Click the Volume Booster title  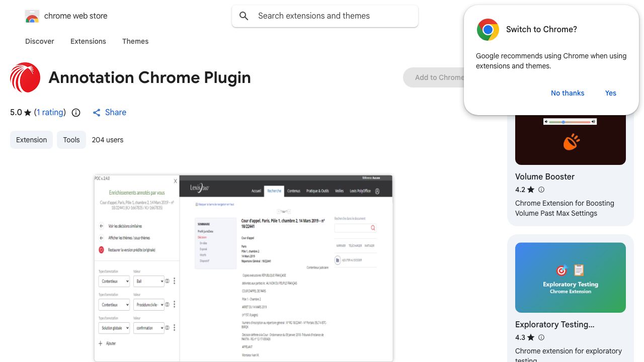coord(545,177)
